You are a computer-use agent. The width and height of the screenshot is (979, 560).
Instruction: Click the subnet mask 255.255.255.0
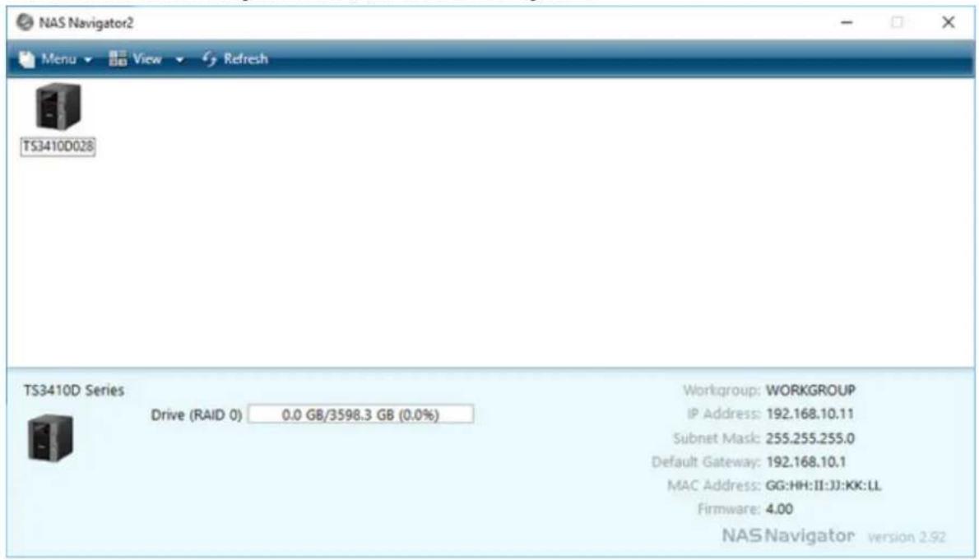[810, 438]
